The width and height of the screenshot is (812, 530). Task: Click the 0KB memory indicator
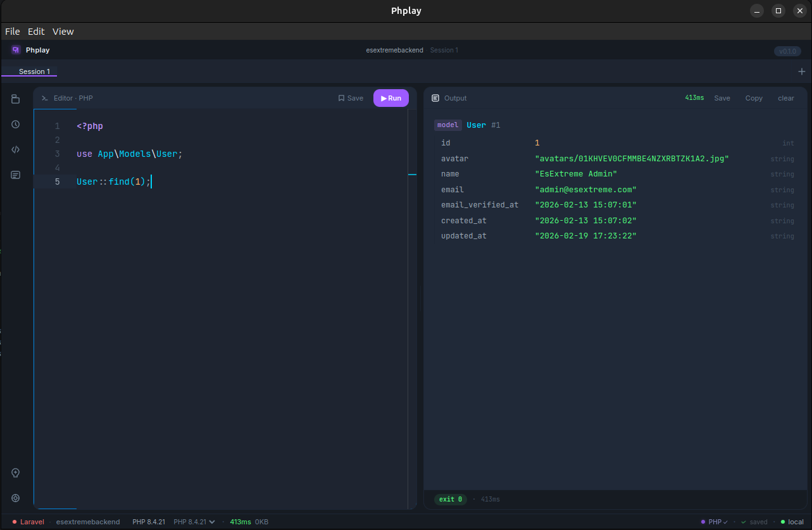pyautogui.click(x=261, y=522)
